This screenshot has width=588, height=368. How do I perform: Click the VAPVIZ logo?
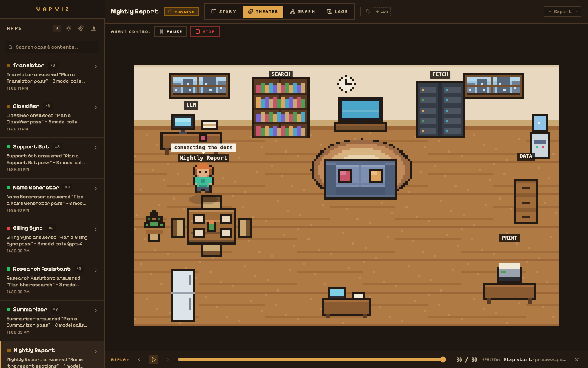pos(53,9)
